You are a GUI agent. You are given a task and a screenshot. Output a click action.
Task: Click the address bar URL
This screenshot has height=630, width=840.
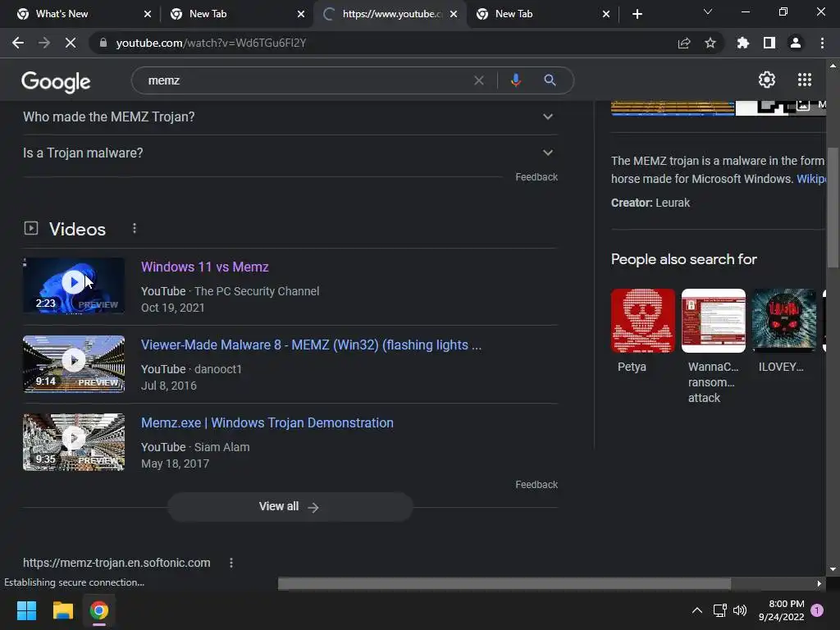click(x=211, y=43)
